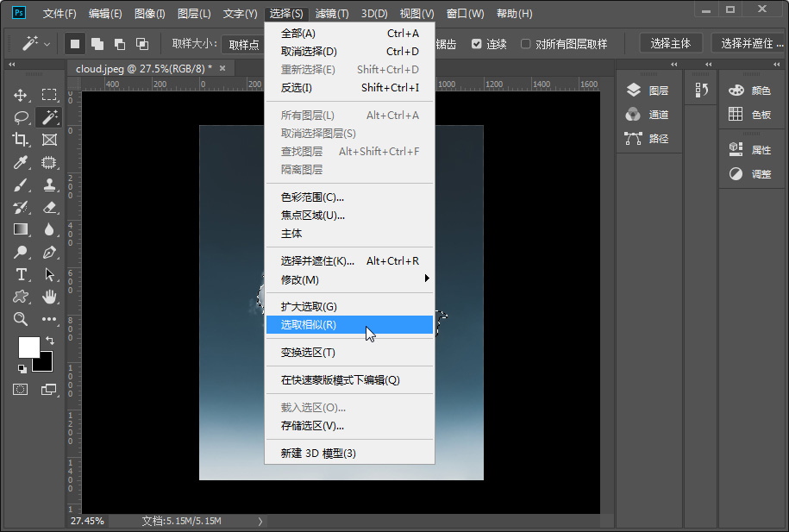Choose 色彩范围(C)... menu item
Image resolution: width=789 pixels, height=532 pixels.
349,197
